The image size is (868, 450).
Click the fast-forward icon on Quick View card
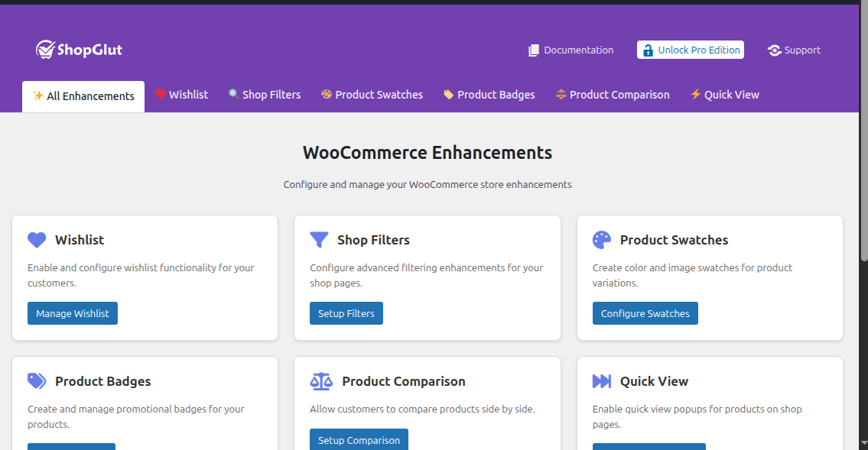point(602,381)
